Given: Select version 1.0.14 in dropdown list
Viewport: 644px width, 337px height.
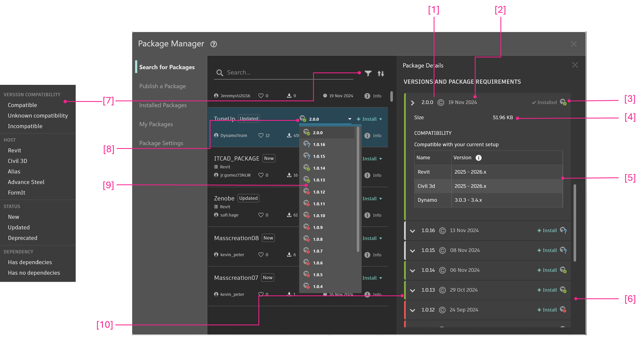Looking at the screenshot, I should (x=319, y=168).
